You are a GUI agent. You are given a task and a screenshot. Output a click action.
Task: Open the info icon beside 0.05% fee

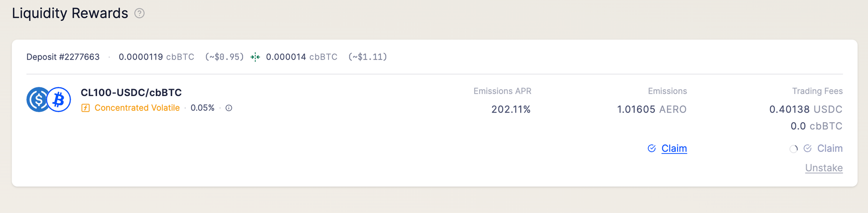pyautogui.click(x=229, y=108)
